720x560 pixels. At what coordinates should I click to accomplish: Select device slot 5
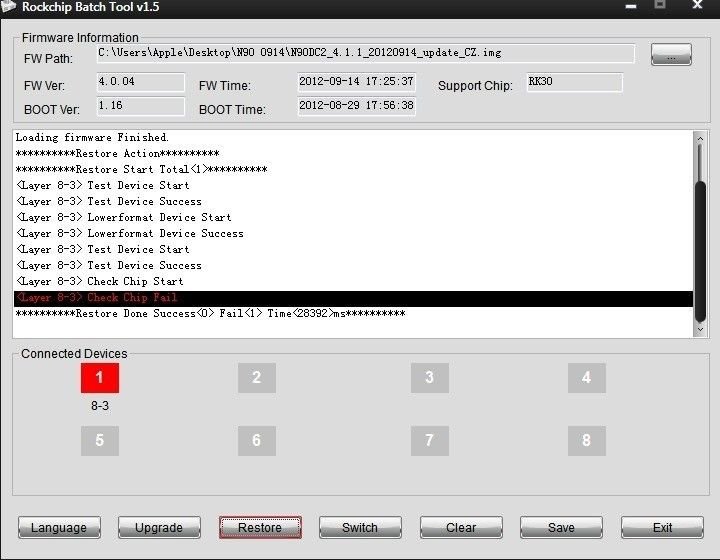[100, 441]
